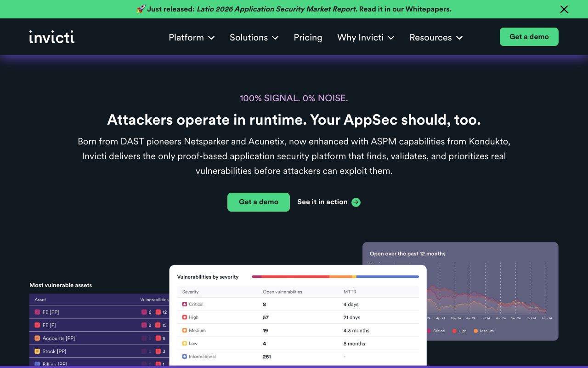Click the "Vulnerabilities by severity" heading
Viewport: 588px width, 368px height.
pos(208,277)
